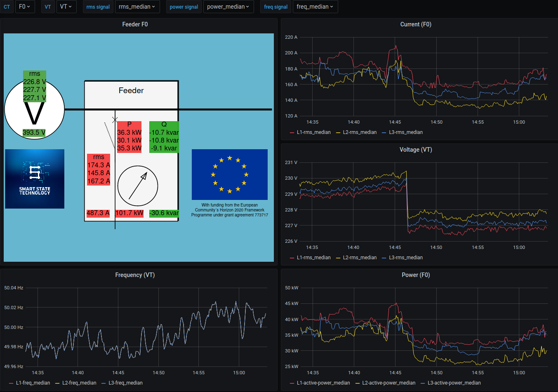Click the -30.6 kvar total reactive value
The height and width of the screenshot is (392, 558).
click(x=164, y=213)
